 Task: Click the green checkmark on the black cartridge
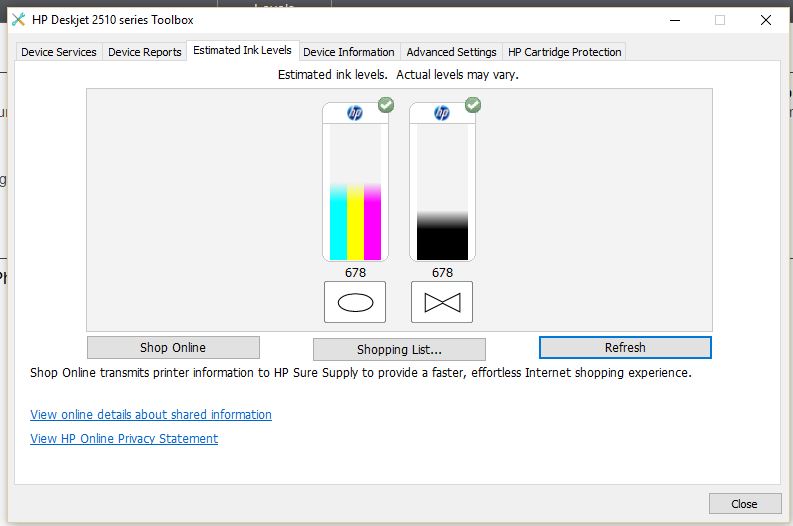click(473, 105)
